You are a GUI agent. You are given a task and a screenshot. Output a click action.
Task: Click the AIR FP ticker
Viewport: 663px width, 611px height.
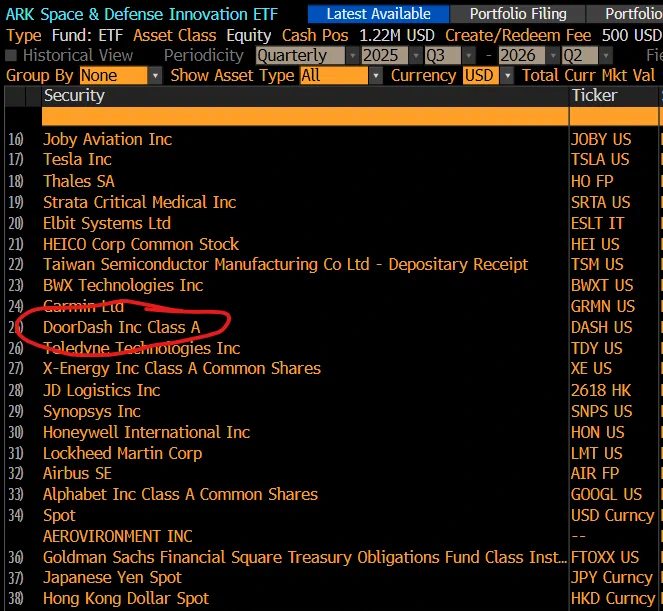595,474
